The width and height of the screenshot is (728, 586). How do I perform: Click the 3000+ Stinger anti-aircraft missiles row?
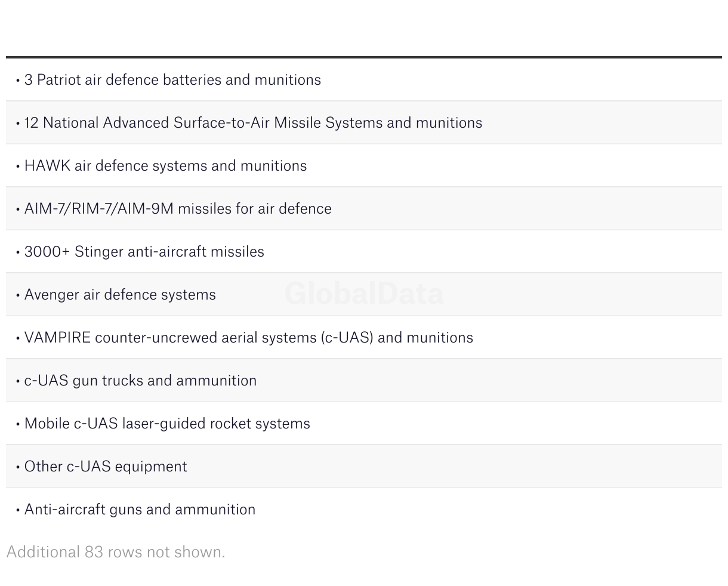(x=144, y=252)
